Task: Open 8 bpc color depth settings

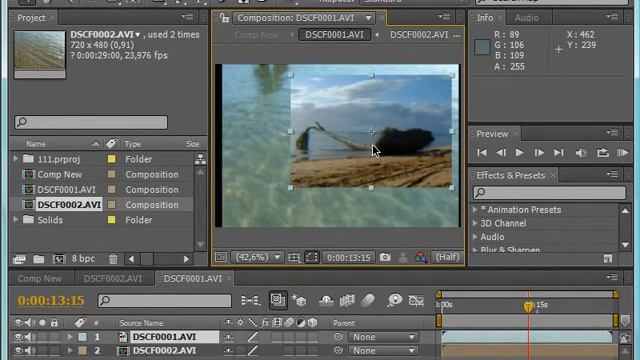Action: tap(83, 258)
